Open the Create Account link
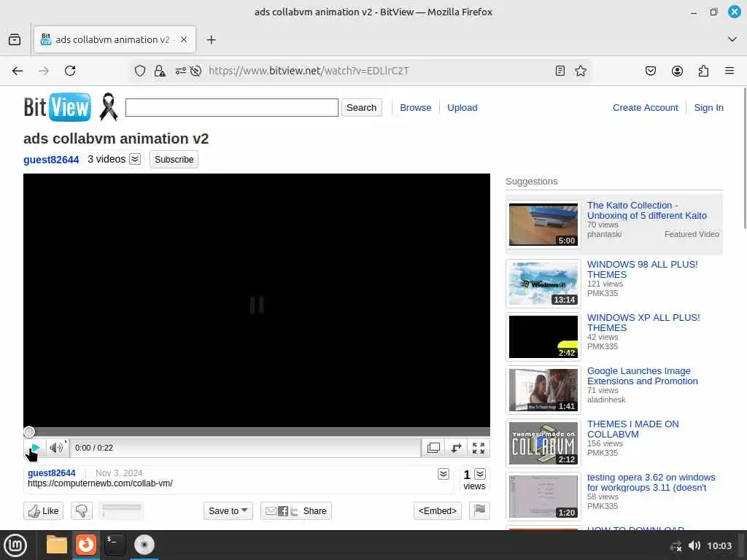 point(645,108)
